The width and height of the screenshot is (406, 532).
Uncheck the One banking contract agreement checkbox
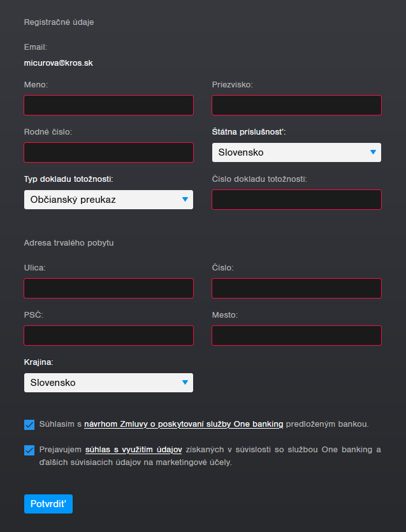point(29,425)
